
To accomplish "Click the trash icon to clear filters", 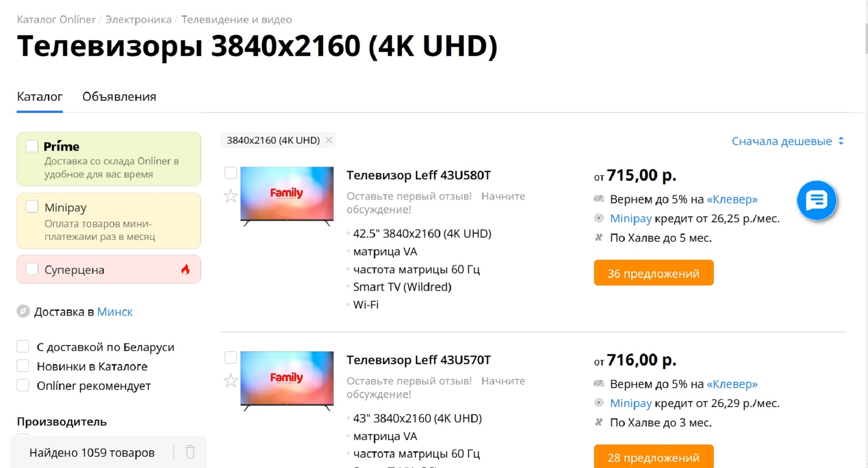I will tap(190, 452).
